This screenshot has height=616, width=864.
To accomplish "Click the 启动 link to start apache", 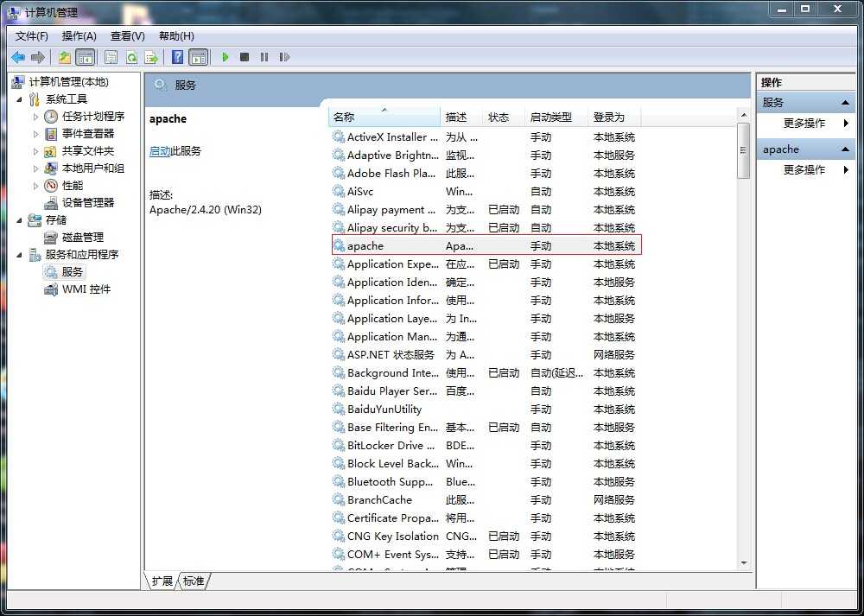I will point(159,151).
